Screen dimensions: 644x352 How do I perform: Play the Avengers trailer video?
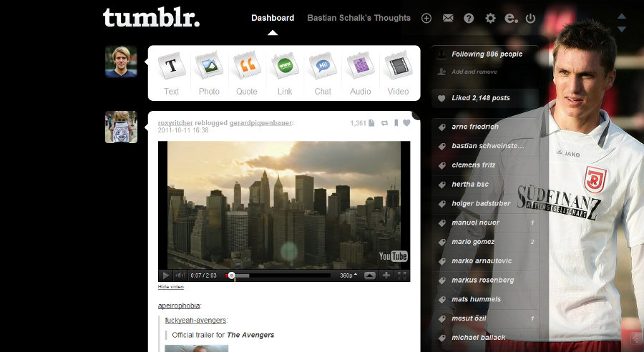(165, 275)
